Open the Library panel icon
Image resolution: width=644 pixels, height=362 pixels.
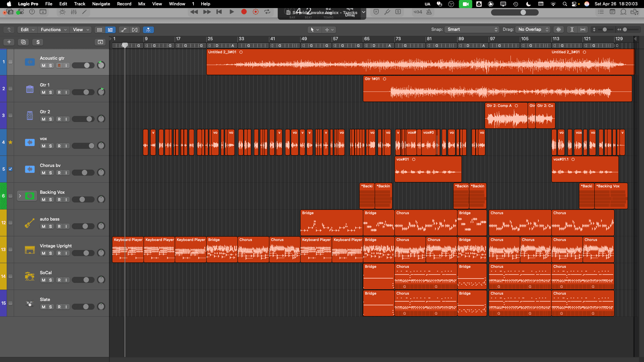coord(10,12)
